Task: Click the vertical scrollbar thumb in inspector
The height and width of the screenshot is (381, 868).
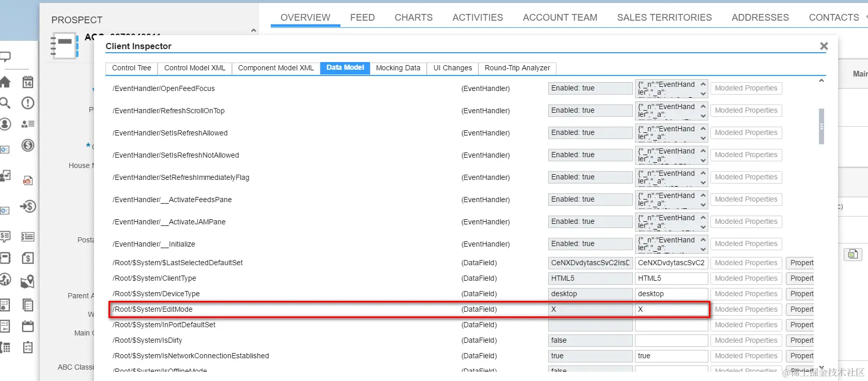Action: (x=822, y=126)
